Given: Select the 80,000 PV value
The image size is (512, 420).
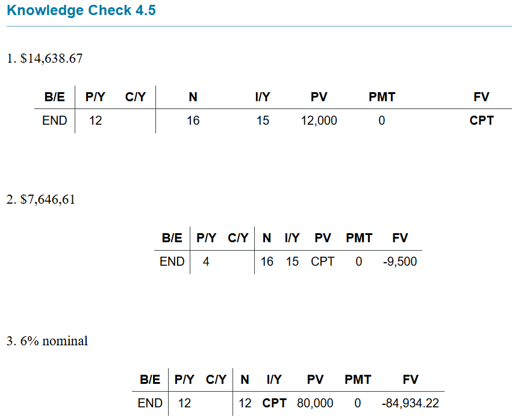Looking at the screenshot, I should coord(315,403).
